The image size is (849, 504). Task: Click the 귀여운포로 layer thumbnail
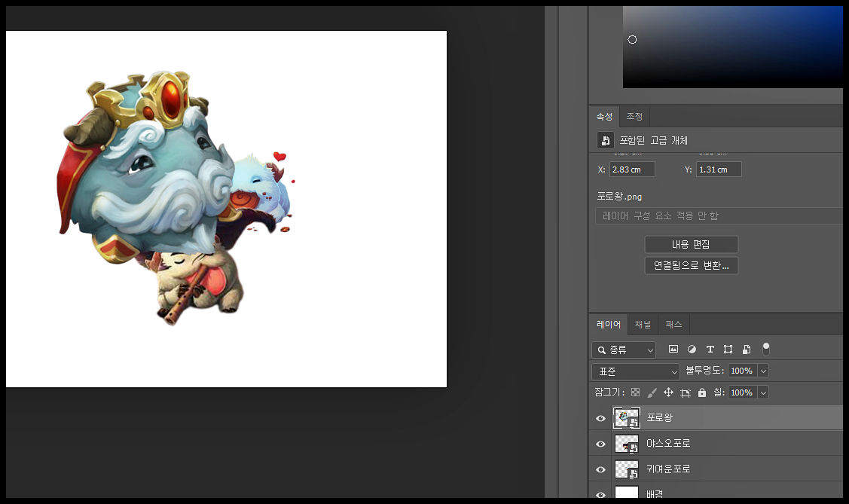[x=627, y=469]
